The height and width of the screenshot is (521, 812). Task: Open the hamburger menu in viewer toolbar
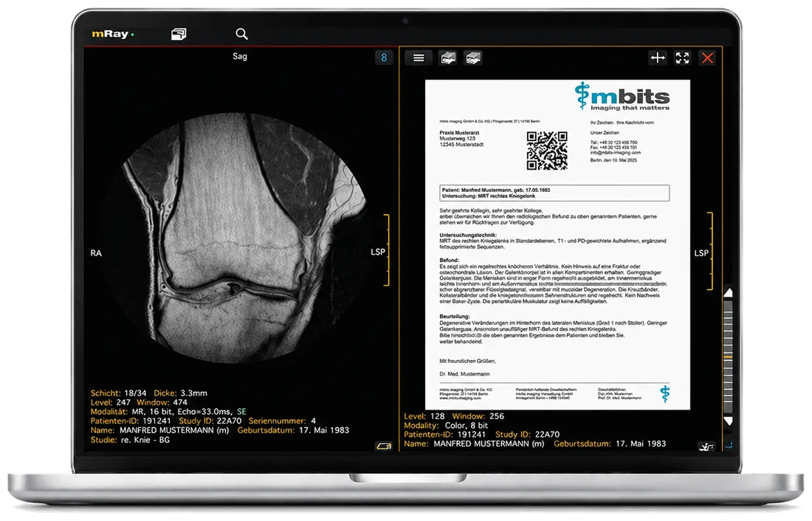(419, 58)
